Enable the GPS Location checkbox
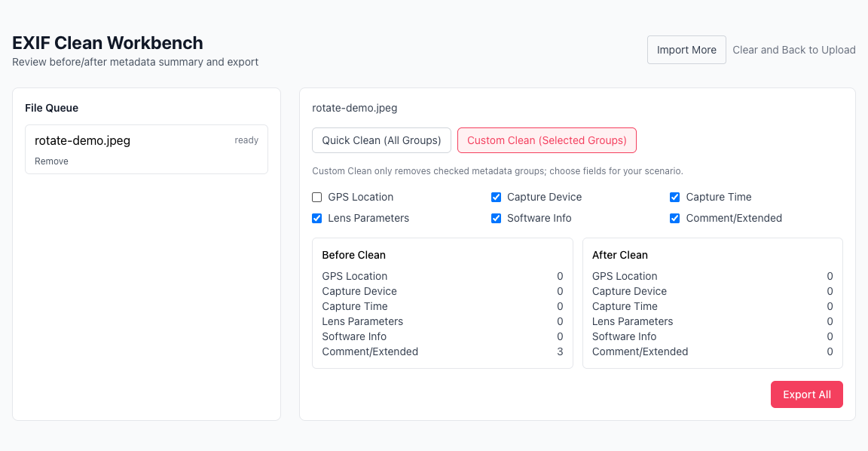The image size is (868, 451). pos(317,198)
